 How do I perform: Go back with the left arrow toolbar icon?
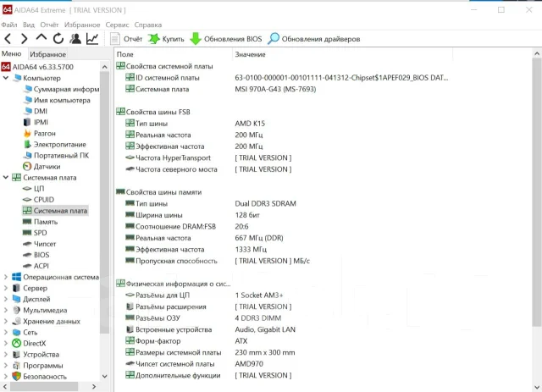point(8,39)
